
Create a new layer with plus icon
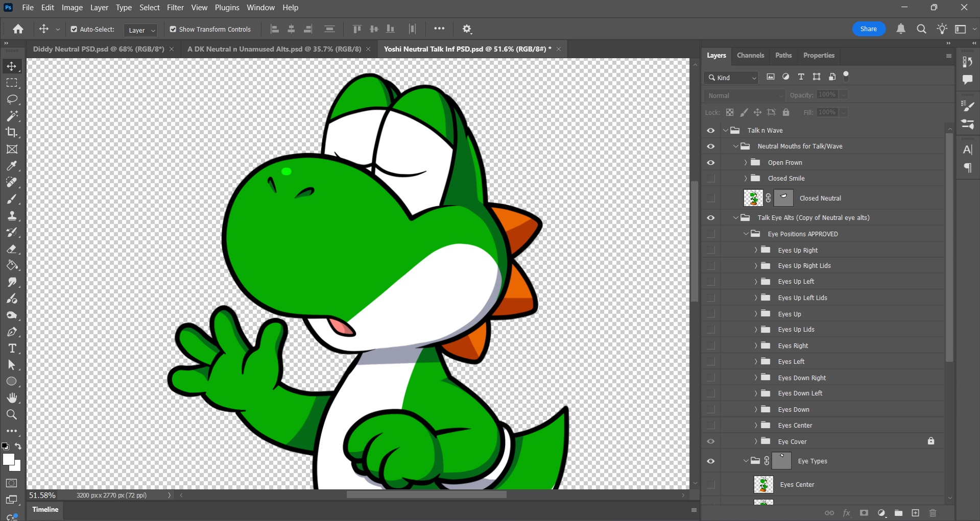pos(916,513)
